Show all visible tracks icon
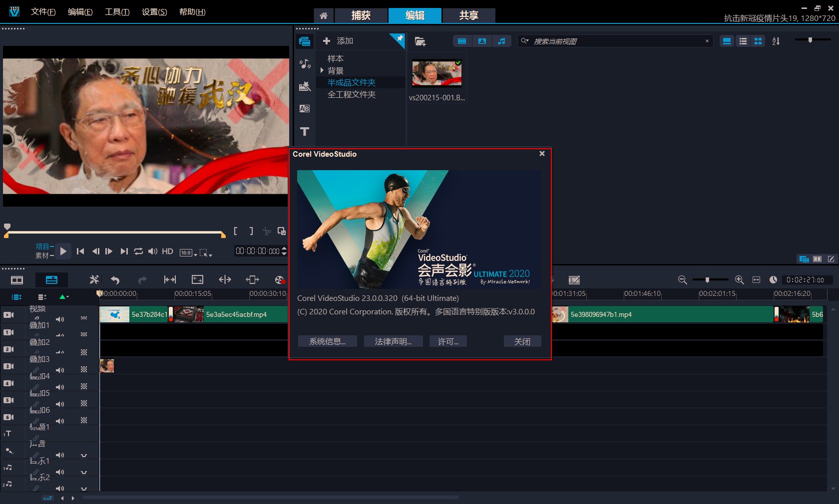This screenshot has height=504, width=839. [16, 297]
